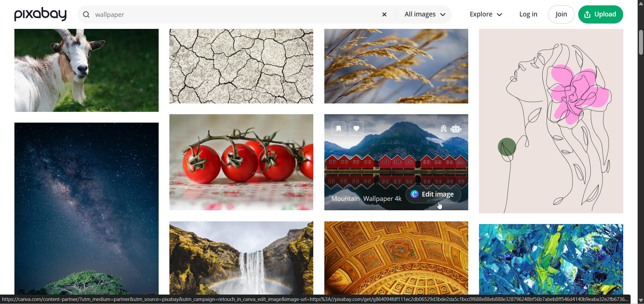Click the Pixabay logo
Viewport: 644px width, 304px height.
pos(41,14)
